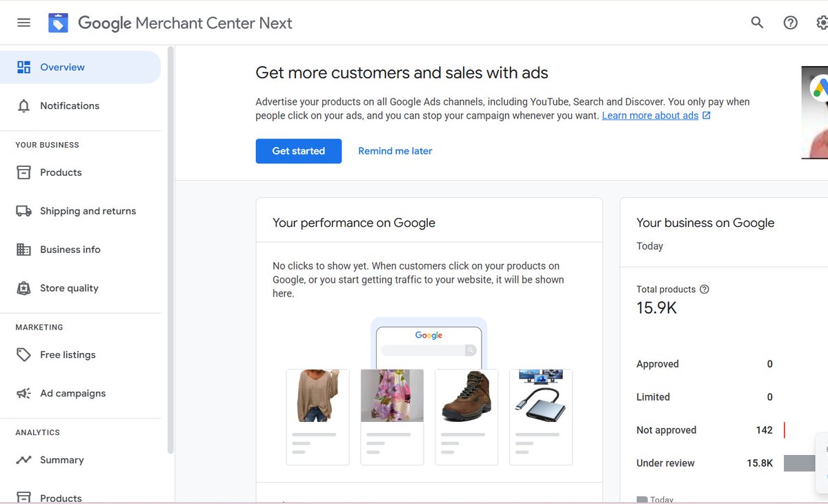Open Products under Your Business

61,172
